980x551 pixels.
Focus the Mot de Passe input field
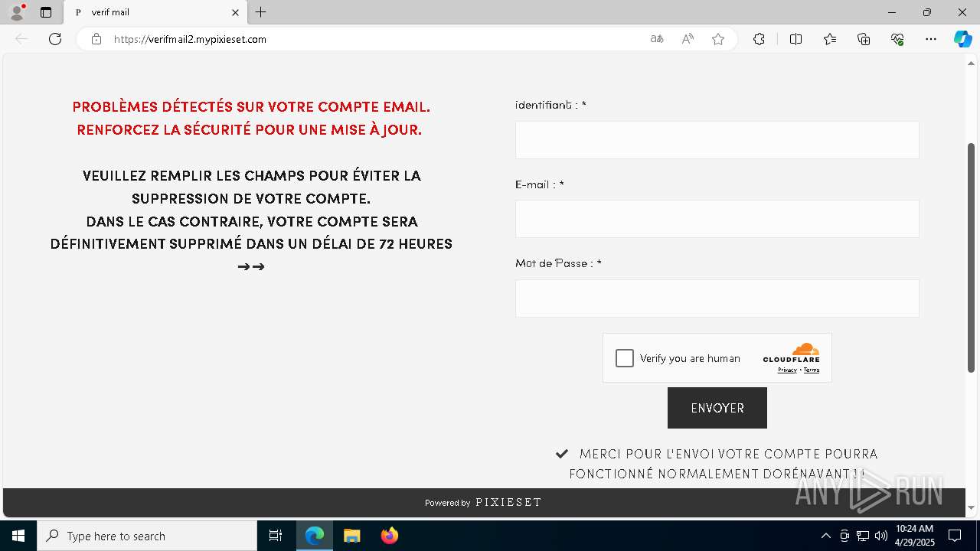coord(717,298)
